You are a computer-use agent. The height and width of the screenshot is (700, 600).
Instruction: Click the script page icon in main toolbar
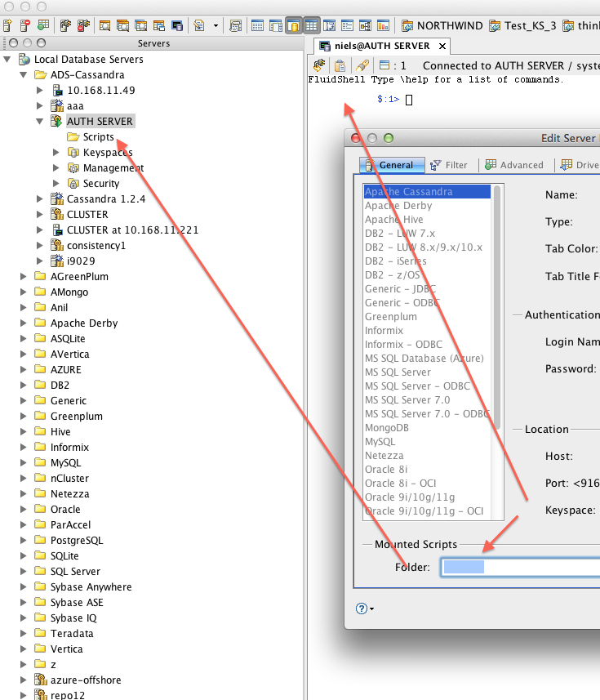199,26
